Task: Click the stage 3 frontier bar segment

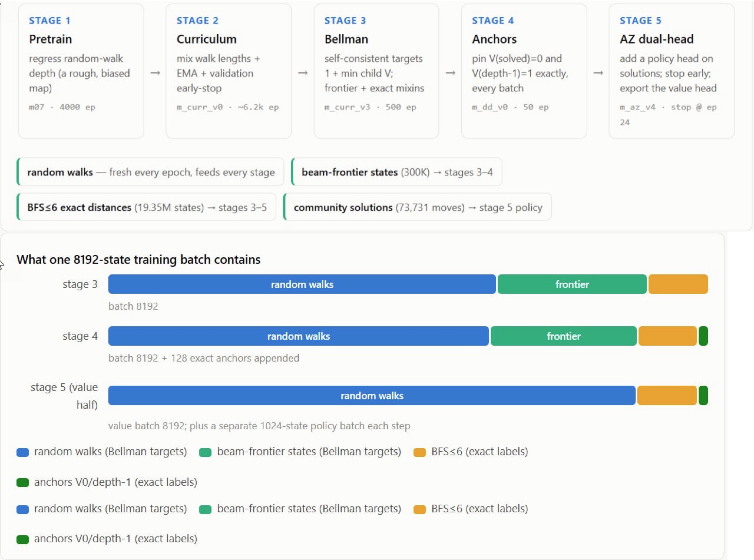Action: pyautogui.click(x=572, y=284)
